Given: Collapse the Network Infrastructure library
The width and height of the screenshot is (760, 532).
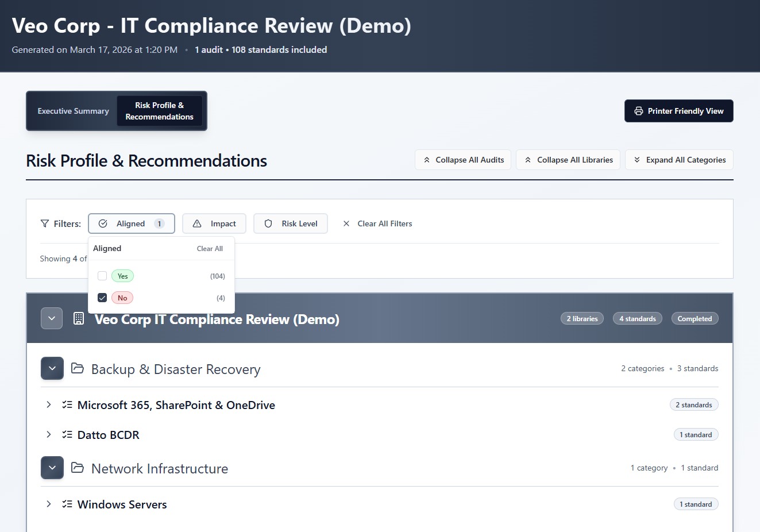Looking at the screenshot, I should tap(52, 468).
